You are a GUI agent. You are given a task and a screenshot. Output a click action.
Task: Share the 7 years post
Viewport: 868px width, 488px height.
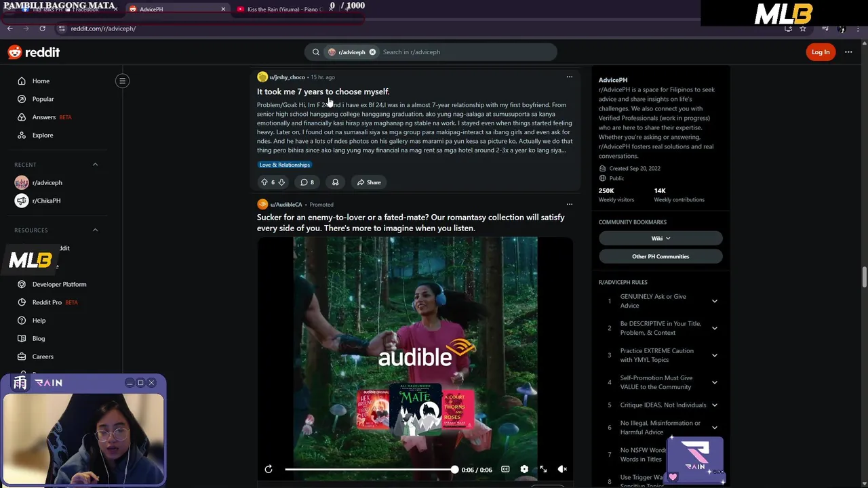point(369,182)
